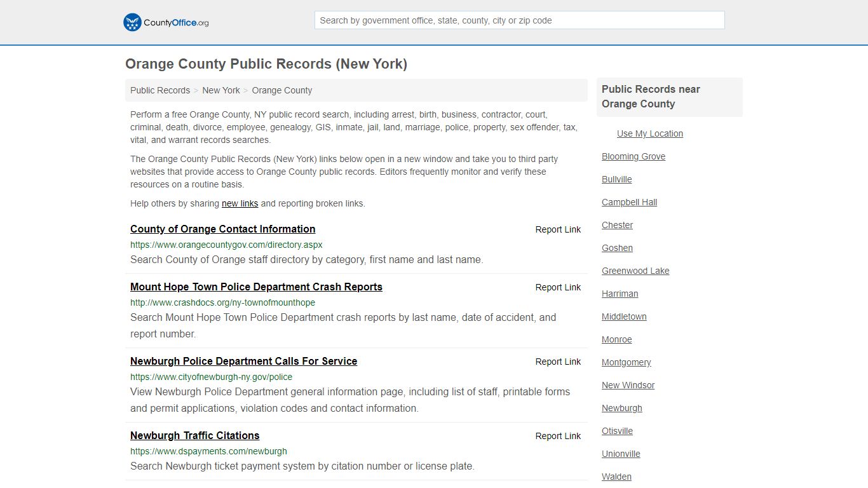Select Blooming Grove nearby records
The image size is (868, 488).
pyautogui.click(x=634, y=156)
